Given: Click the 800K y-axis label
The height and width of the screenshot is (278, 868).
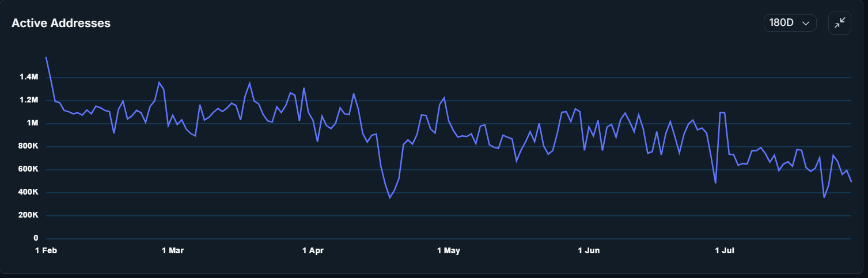Looking at the screenshot, I should (x=27, y=146).
